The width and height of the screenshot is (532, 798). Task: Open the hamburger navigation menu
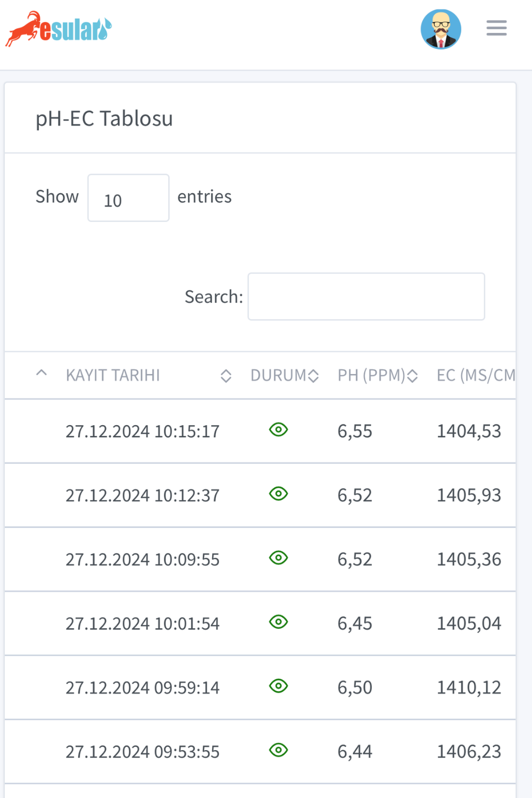point(496,28)
